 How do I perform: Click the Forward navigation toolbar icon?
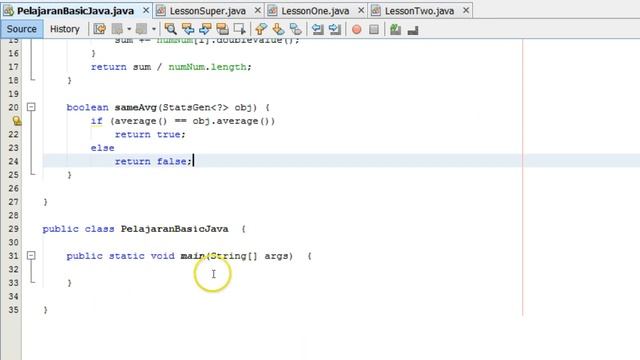point(142,29)
